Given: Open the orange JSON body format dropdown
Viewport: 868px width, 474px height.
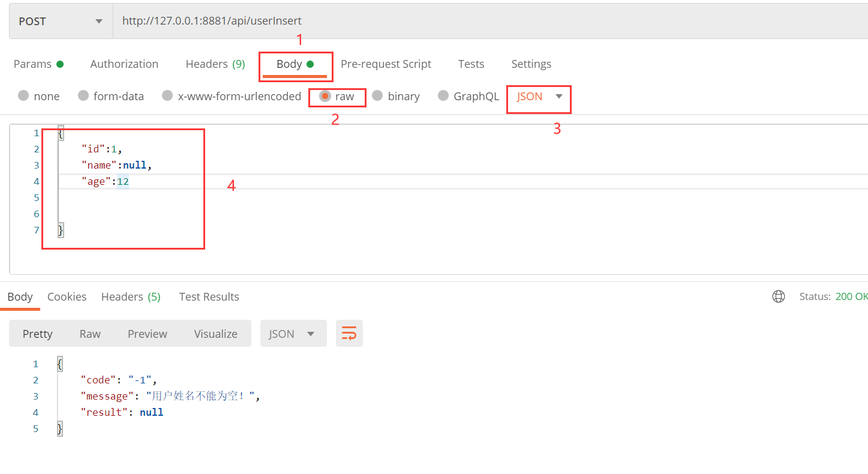Looking at the screenshot, I should click(539, 97).
